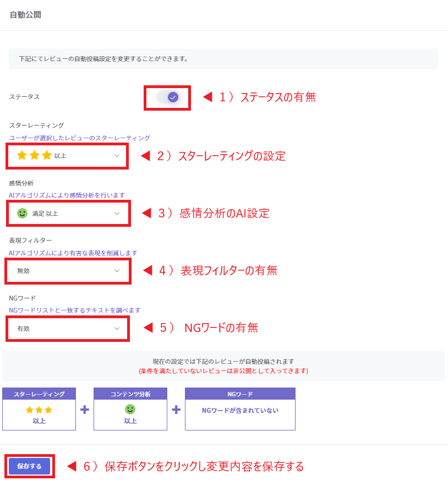Click the plus sign before NGワード card
Screen dimensions: 448x480
tap(176, 410)
